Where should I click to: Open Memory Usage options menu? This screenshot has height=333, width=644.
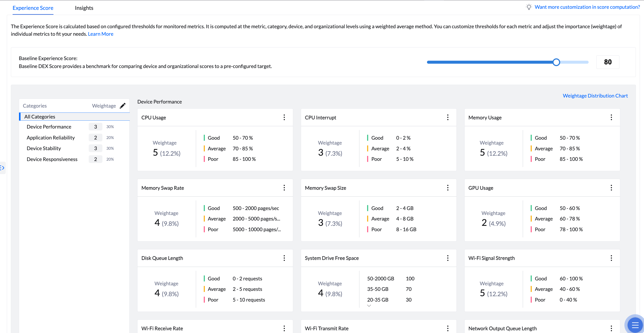tap(611, 117)
